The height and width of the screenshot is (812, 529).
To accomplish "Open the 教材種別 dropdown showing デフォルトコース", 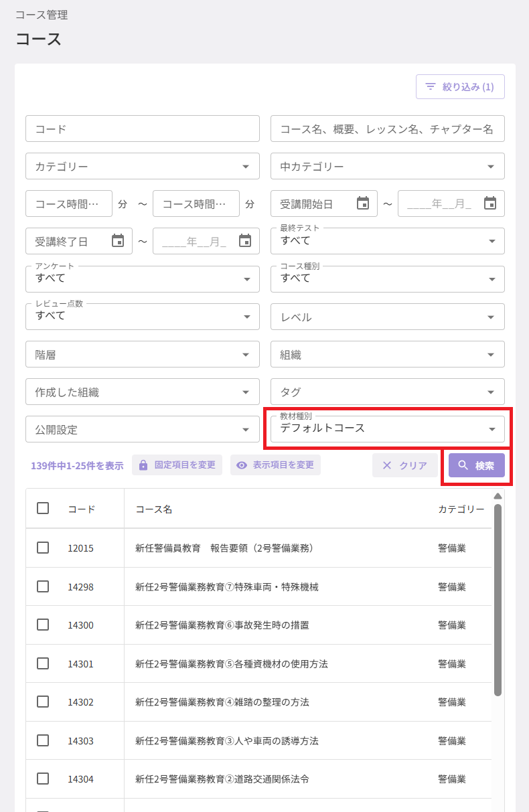I will pyautogui.click(x=388, y=428).
